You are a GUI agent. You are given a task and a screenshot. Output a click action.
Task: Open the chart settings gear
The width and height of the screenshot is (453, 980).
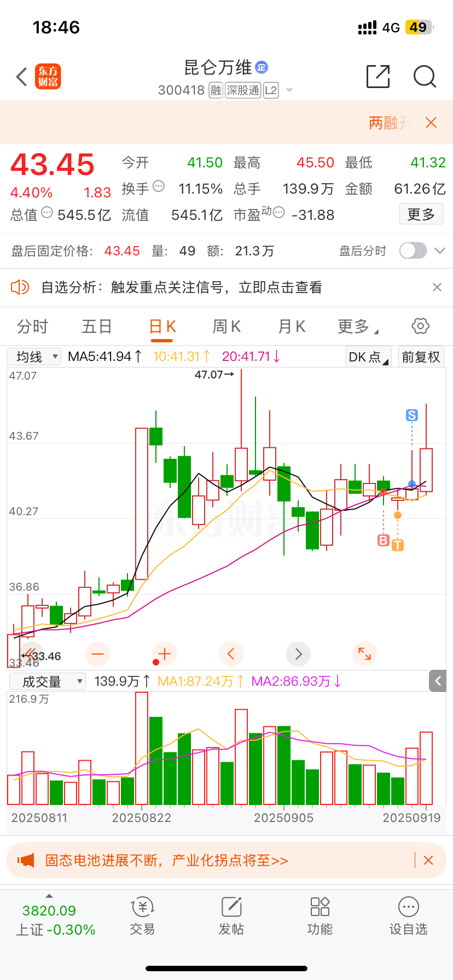(420, 326)
